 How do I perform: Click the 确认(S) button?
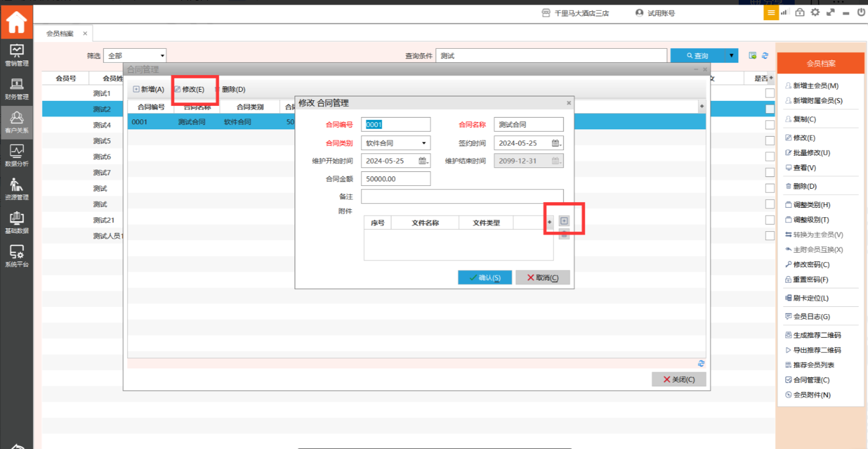485,278
